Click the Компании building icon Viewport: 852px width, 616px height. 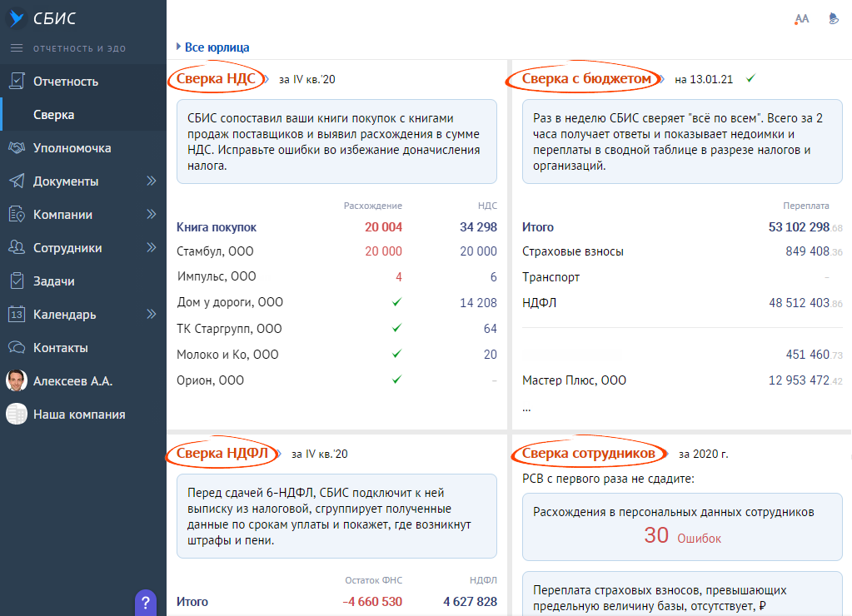tap(17, 214)
